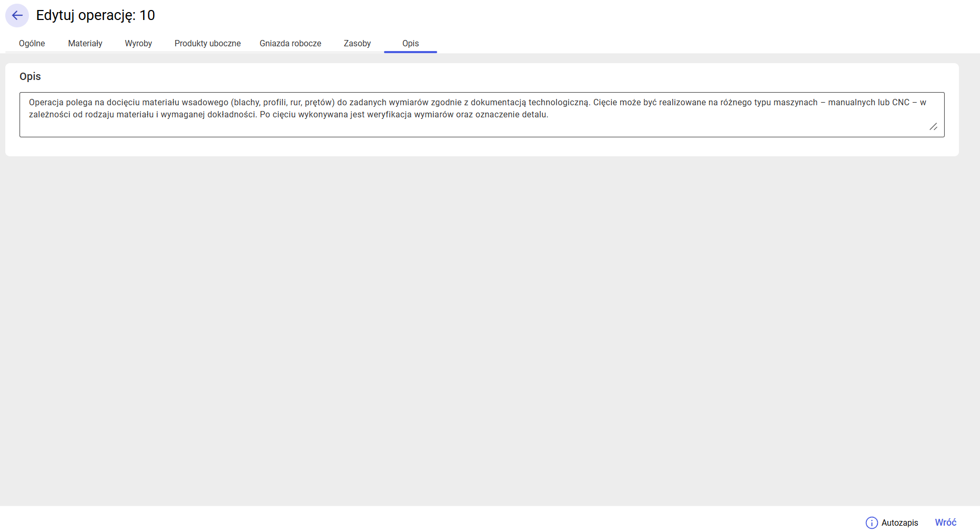980x532 pixels.
Task: Switch to the Ogólne tab
Action: pyautogui.click(x=32, y=44)
